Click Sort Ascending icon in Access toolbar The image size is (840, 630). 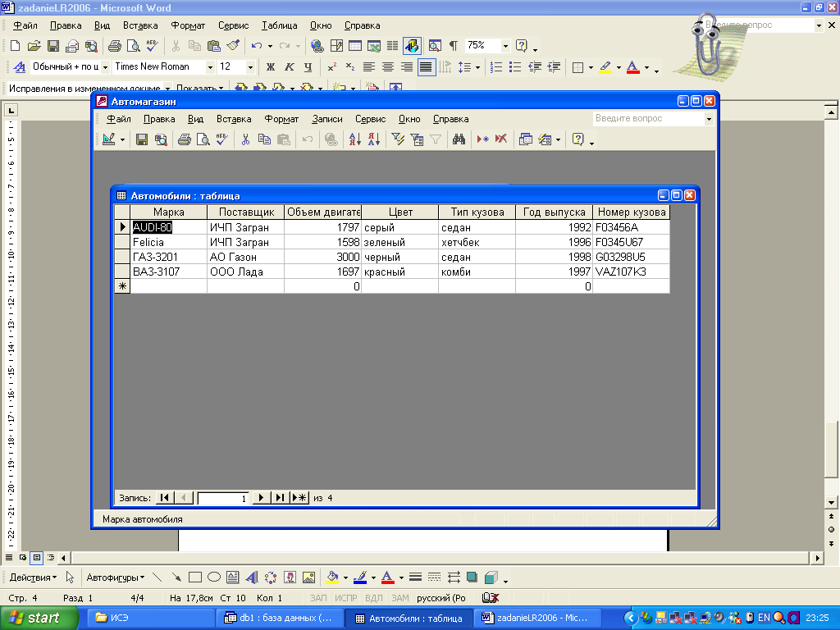point(354,139)
